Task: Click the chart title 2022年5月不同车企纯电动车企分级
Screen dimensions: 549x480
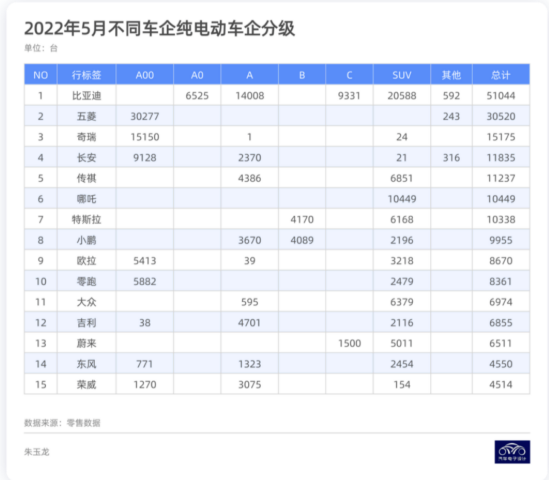Action: click(x=159, y=28)
